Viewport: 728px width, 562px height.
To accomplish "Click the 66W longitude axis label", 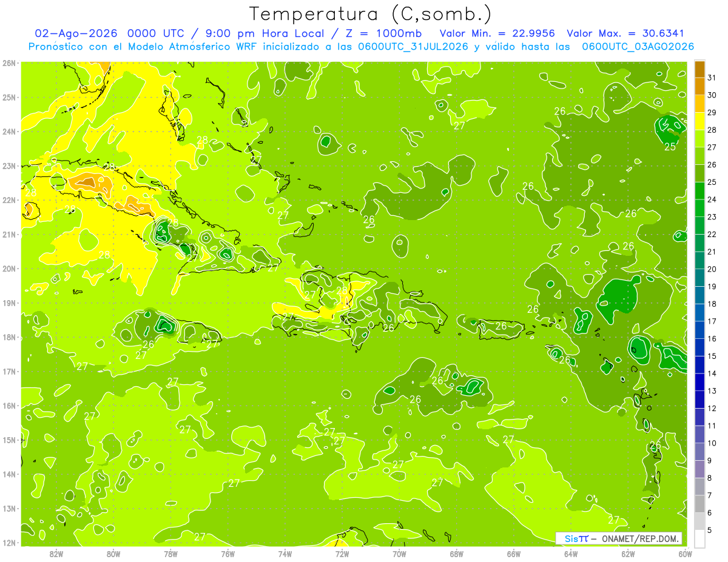I will coord(514,553).
